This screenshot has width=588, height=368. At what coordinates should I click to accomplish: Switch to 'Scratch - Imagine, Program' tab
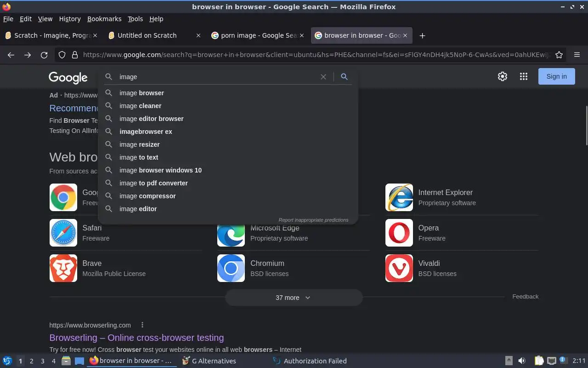click(51, 35)
